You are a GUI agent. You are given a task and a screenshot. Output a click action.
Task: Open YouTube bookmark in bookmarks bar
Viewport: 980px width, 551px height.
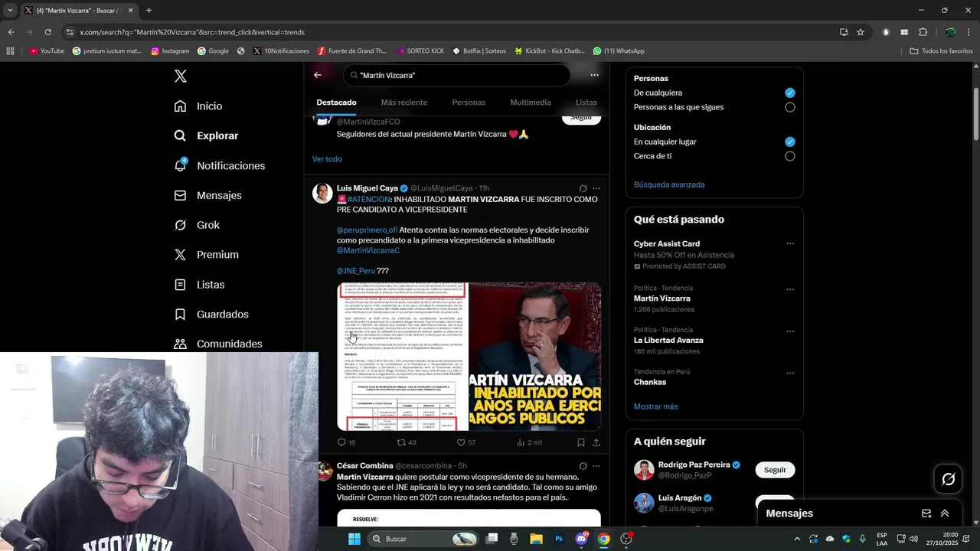click(47, 51)
